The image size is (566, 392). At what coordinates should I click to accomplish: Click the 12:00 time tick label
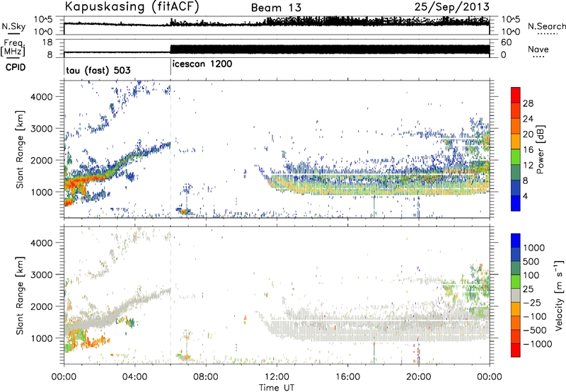tap(277, 377)
